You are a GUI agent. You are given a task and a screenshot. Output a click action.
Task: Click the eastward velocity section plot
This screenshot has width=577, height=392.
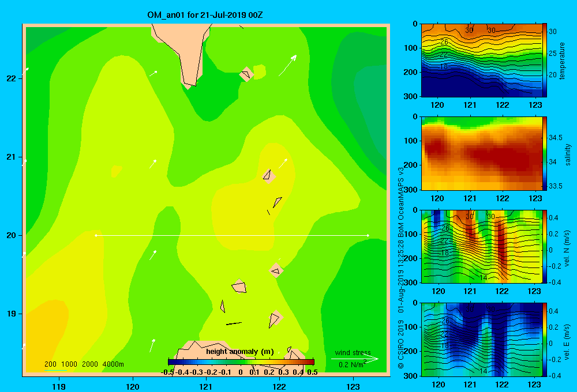click(482, 340)
